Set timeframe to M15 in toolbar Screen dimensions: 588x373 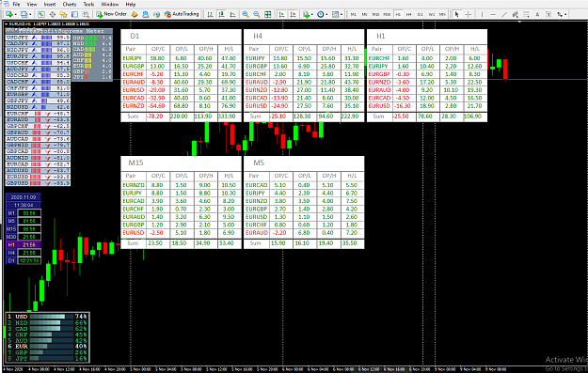click(x=375, y=14)
